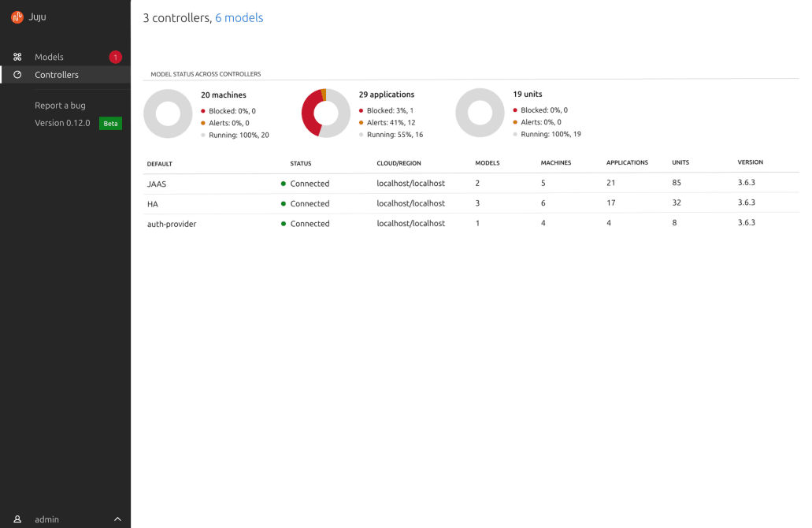The height and width of the screenshot is (528, 812).
Task: Click the STATUS column header
Action: click(x=301, y=163)
